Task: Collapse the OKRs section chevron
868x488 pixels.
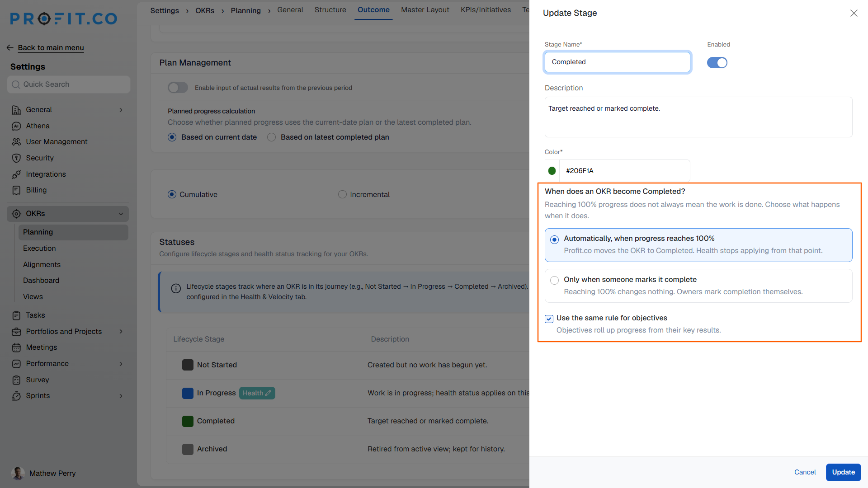Action: (121, 214)
